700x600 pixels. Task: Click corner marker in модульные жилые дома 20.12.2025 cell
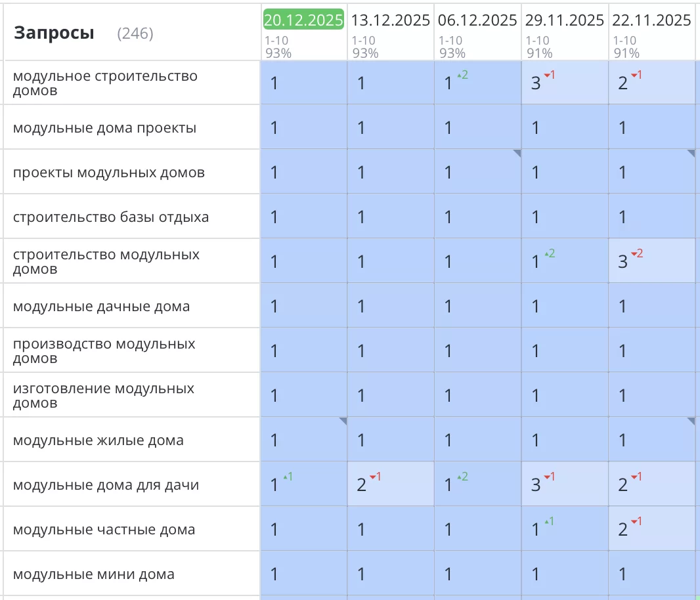point(343,421)
